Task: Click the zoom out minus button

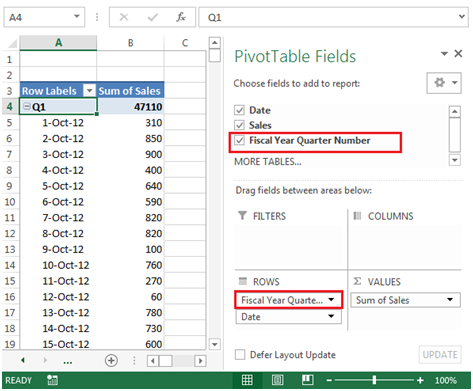Action: [329, 380]
